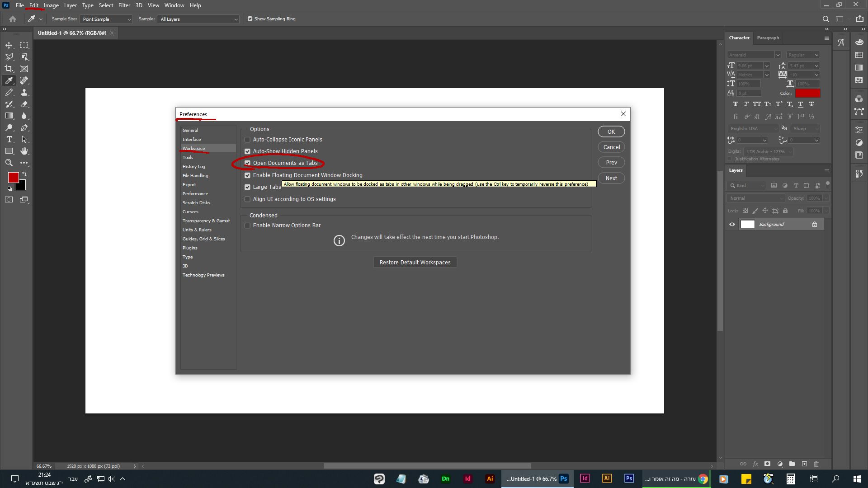Select the Type tool in toolbar

tap(9, 139)
